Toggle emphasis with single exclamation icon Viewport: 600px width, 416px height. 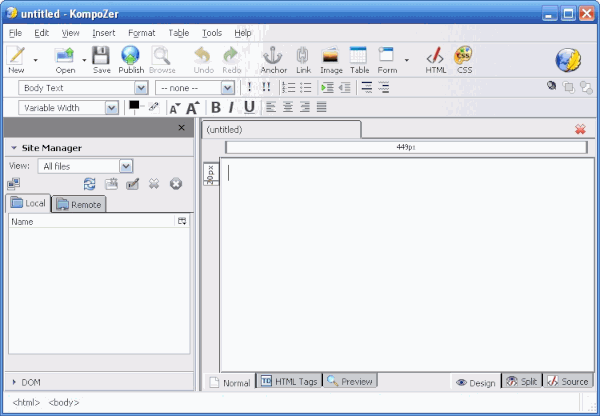(249, 87)
